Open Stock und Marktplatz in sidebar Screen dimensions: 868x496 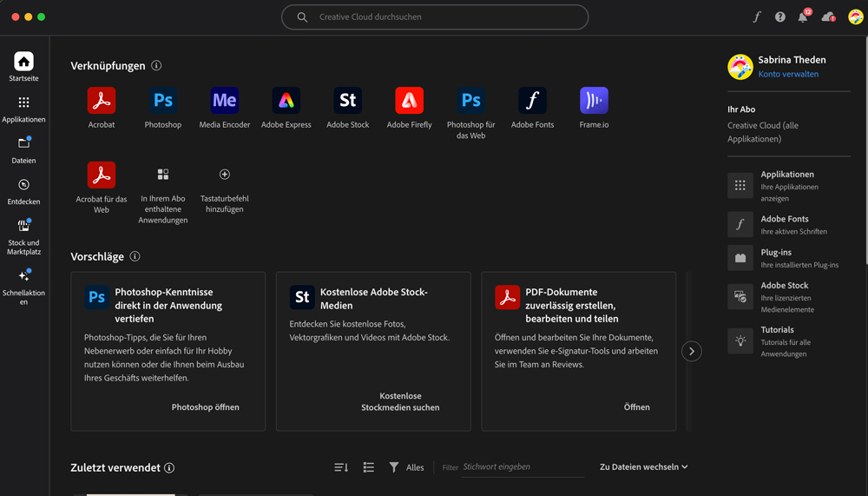coord(23,235)
